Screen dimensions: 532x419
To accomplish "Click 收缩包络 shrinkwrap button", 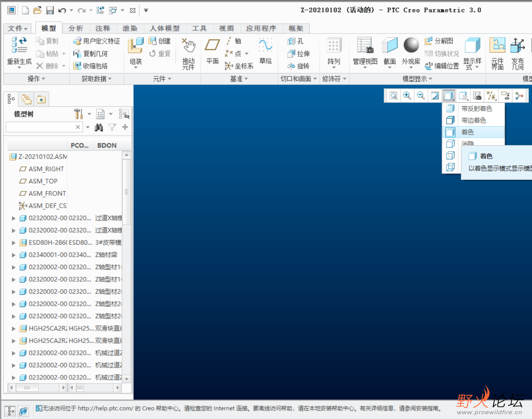I will tap(90, 66).
